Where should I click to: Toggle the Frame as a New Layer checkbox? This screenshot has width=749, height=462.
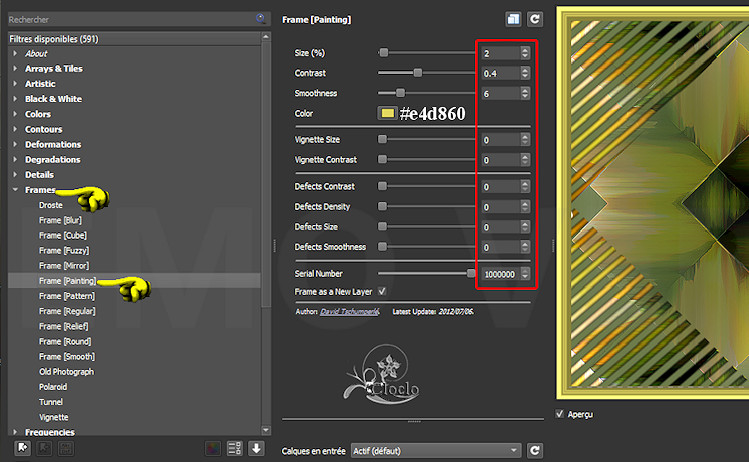click(381, 291)
